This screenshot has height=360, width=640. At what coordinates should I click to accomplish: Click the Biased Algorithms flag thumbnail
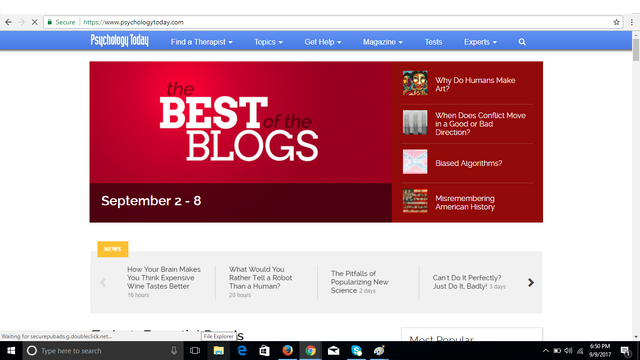tap(415, 162)
